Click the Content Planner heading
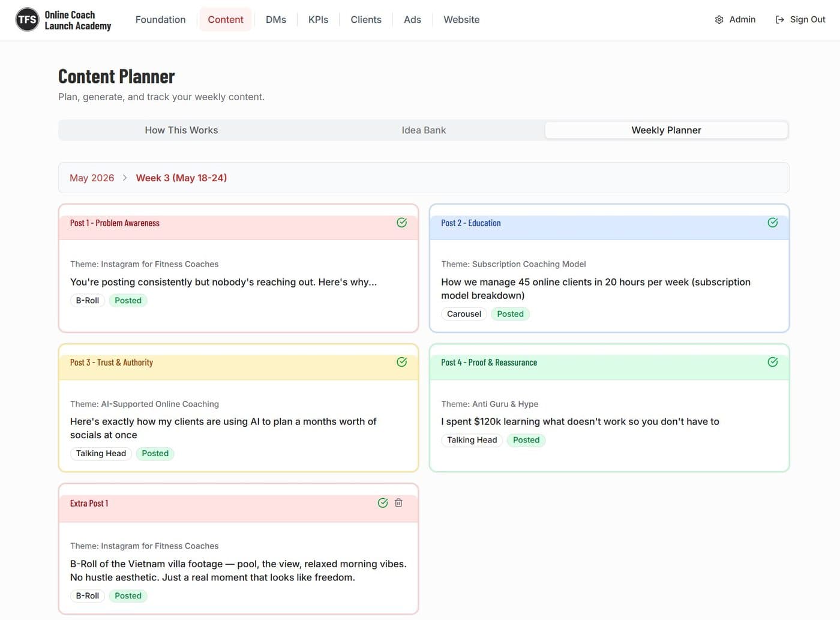This screenshot has height=620, width=840. 116,76
